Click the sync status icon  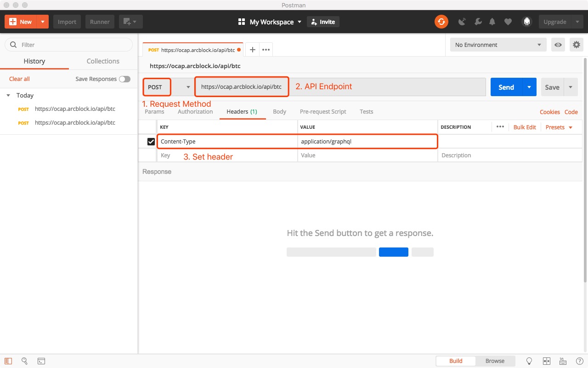click(441, 22)
